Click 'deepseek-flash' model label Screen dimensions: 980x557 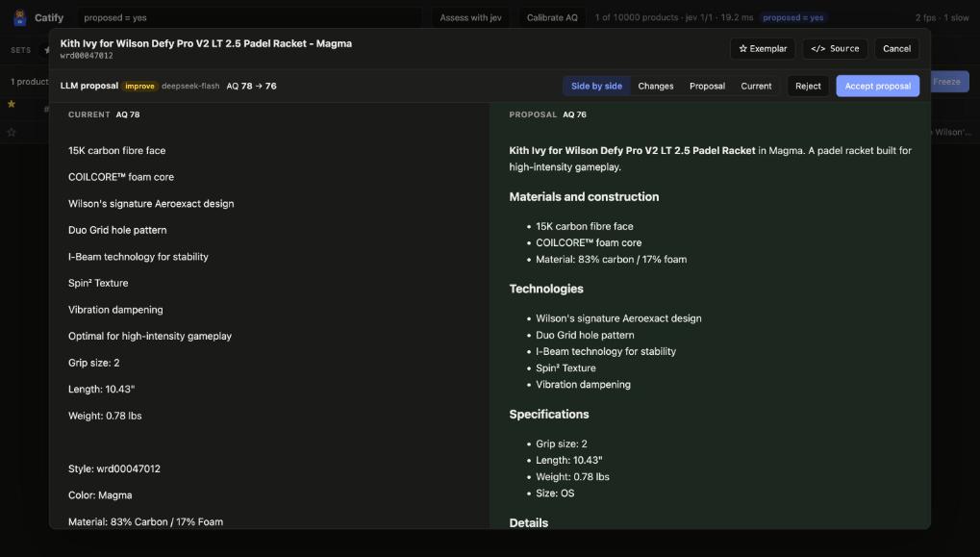(x=190, y=87)
